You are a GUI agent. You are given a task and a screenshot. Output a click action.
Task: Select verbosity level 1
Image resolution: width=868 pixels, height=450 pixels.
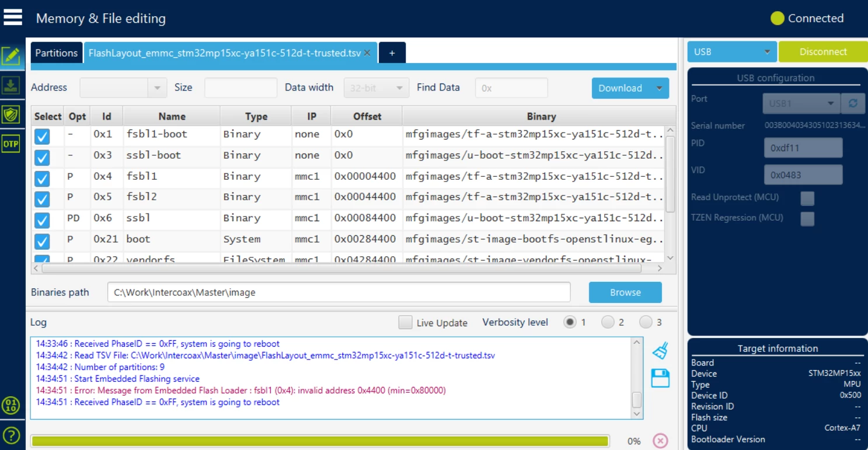[570, 322]
